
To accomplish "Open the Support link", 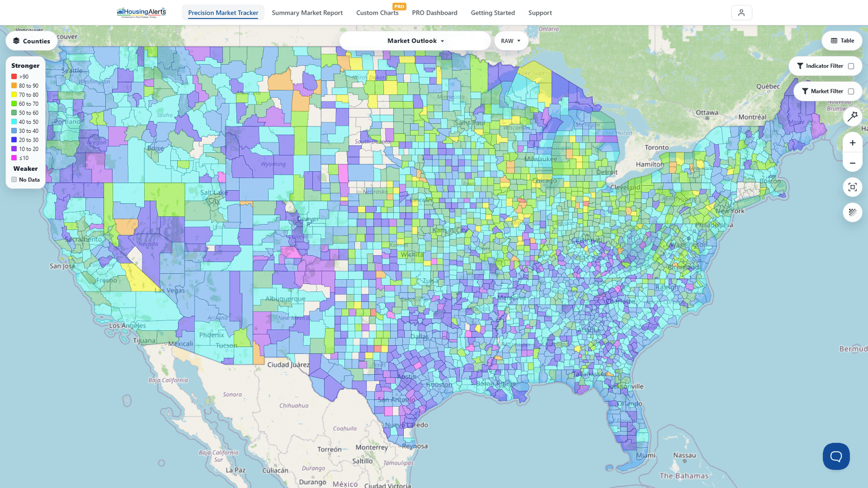I will (540, 12).
